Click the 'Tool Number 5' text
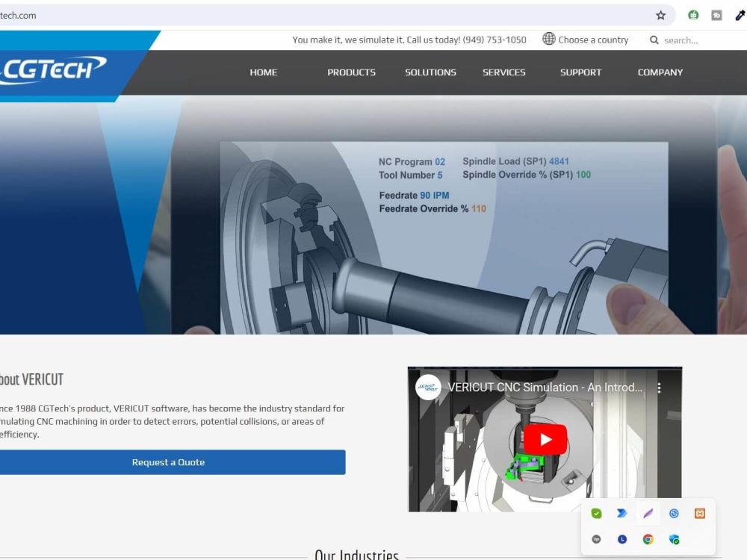Screen dimensions: 747x560 pyautogui.click(x=410, y=175)
